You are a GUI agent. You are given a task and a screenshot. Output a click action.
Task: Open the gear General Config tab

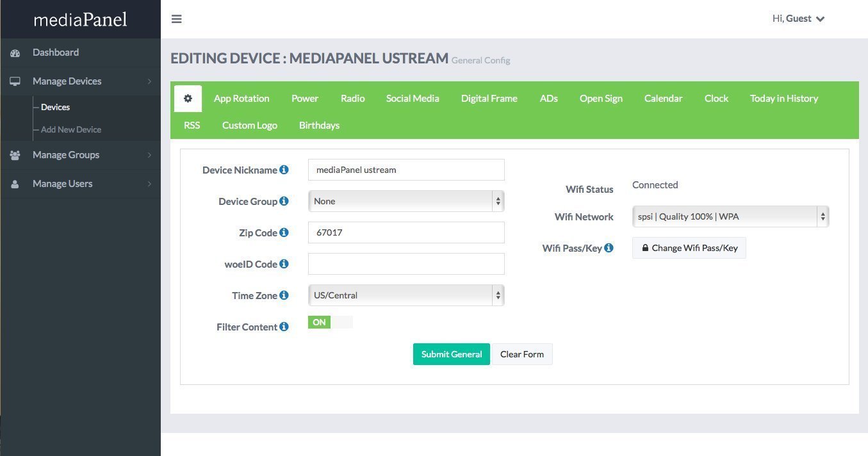188,99
